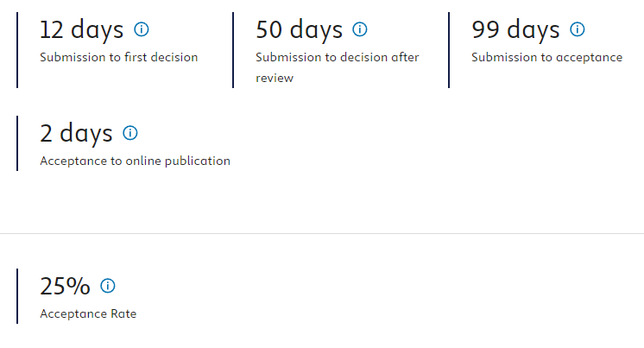
Task: Click info icon next to 50 days
Action: coord(360,29)
